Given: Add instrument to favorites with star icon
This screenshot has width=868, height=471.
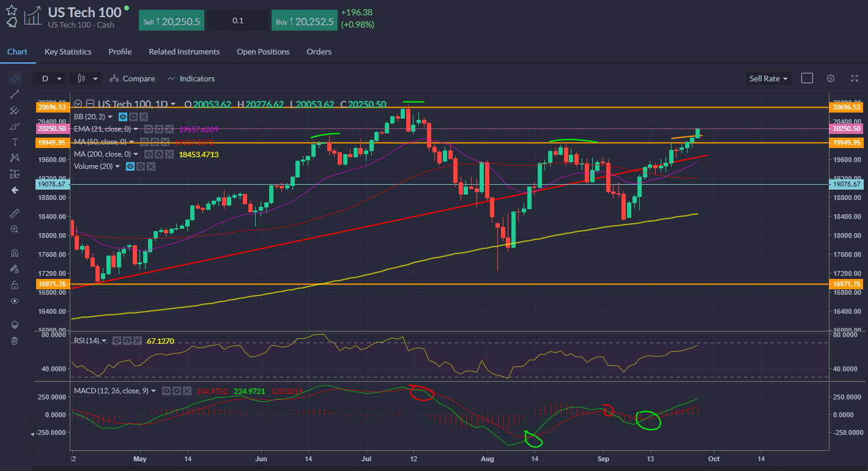Looking at the screenshot, I should [x=12, y=9].
